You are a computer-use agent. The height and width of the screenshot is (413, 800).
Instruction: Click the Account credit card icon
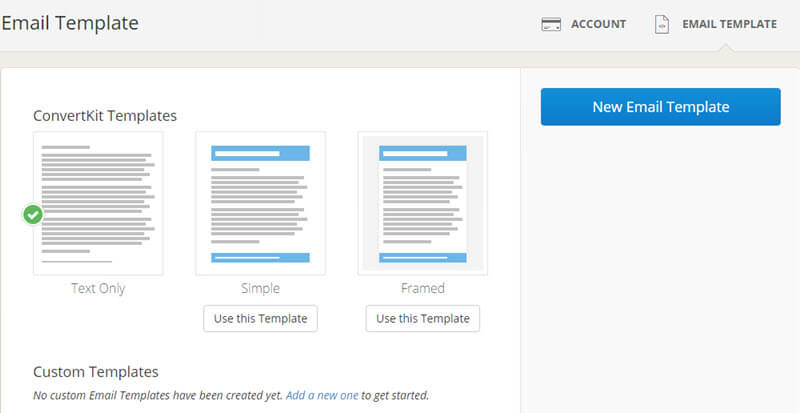pos(551,25)
